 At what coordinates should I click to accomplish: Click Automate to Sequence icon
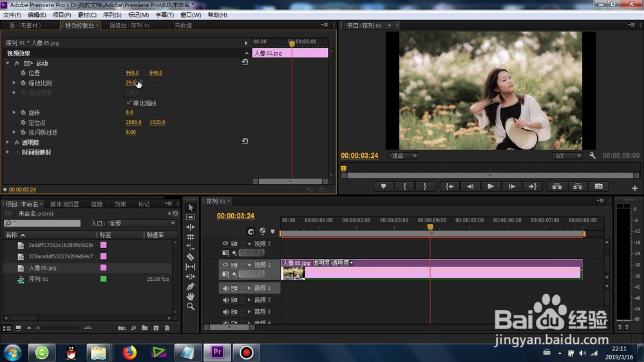click(x=122, y=328)
